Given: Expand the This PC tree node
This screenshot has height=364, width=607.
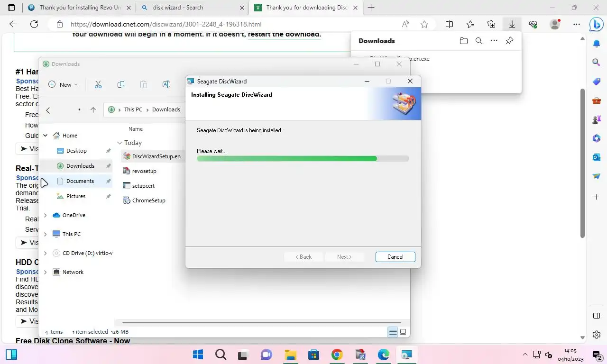Looking at the screenshot, I should tap(46, 234).
